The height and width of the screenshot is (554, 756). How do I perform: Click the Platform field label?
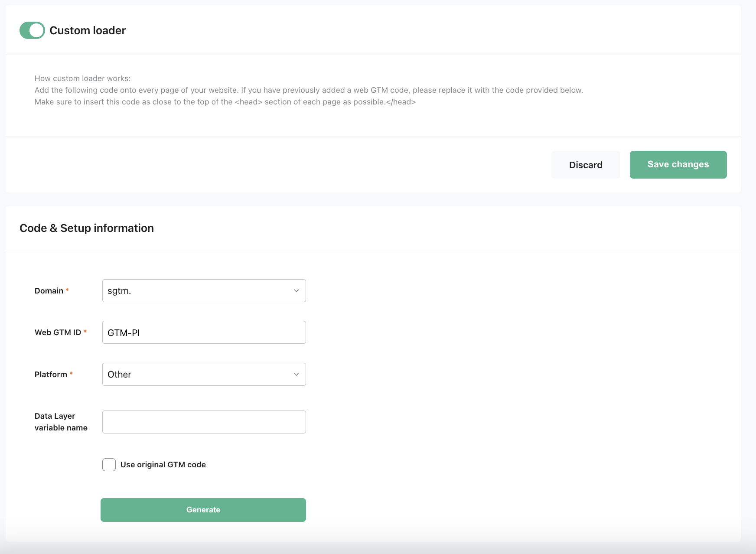click(51, 375)
